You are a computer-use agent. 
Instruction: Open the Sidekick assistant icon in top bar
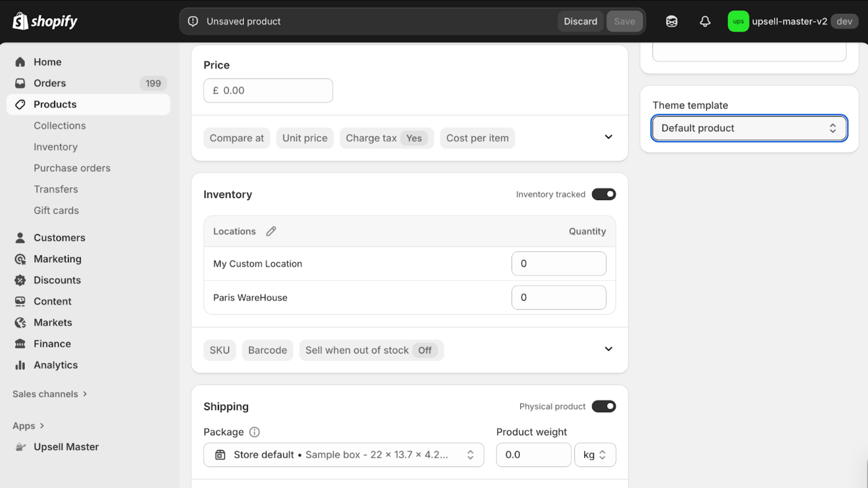(x=671, y=21)
